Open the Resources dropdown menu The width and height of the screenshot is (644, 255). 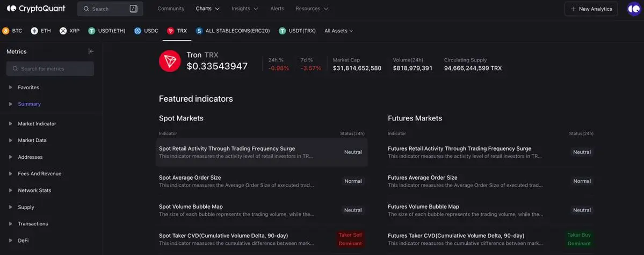coord(312,9)
